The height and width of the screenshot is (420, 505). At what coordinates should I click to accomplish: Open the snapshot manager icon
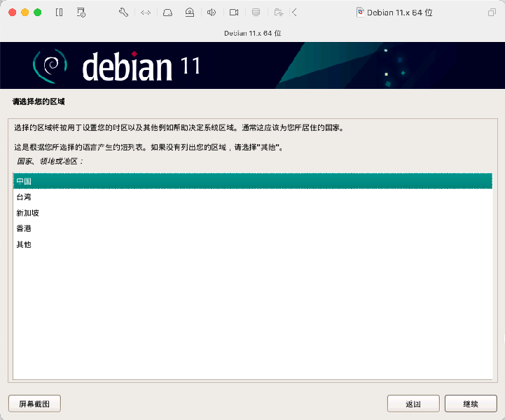point(81,13)
